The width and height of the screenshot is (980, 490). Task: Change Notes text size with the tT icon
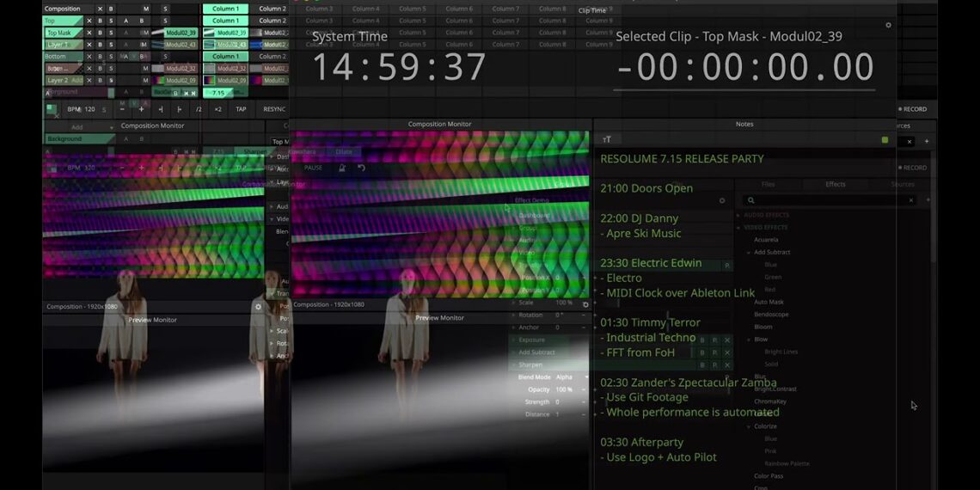point(607,140)
